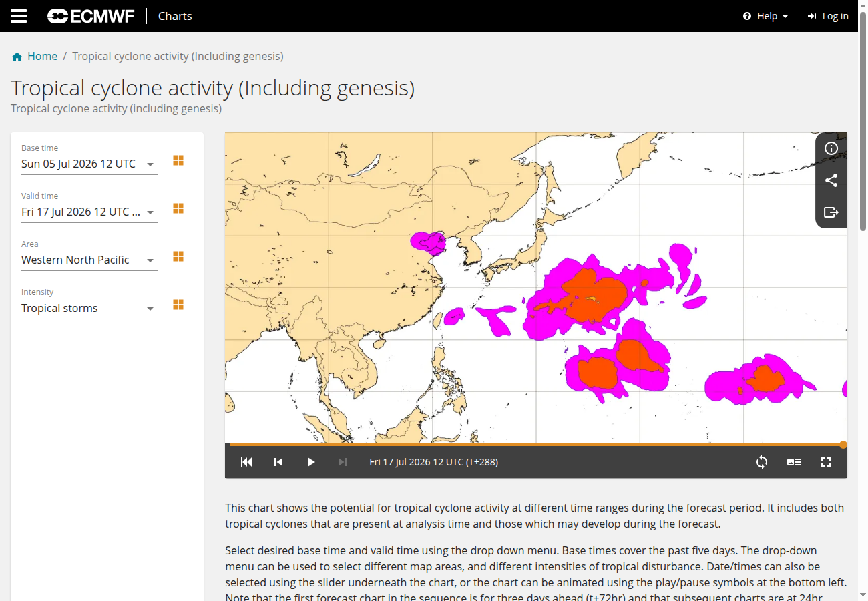Open Base time grid selector

pyautogui.click(x=178, y=160)
